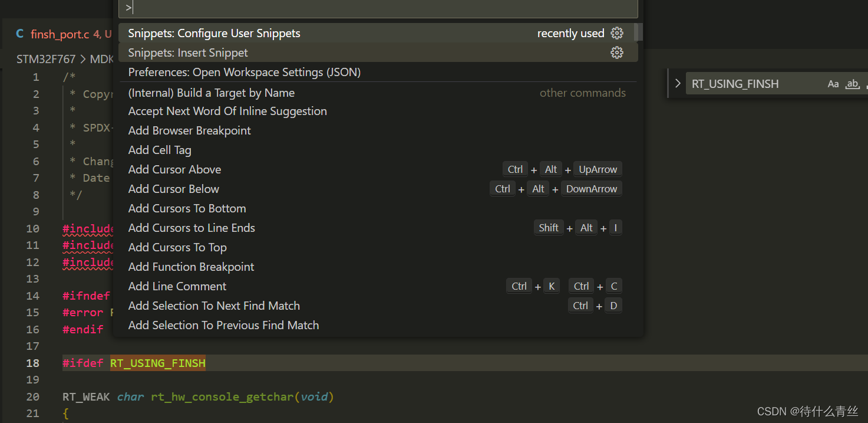The height and width of the screenshot is (423, 868).
Task: Toggle Match Whole Word in the find widget
Action: [x=853, y=84]
